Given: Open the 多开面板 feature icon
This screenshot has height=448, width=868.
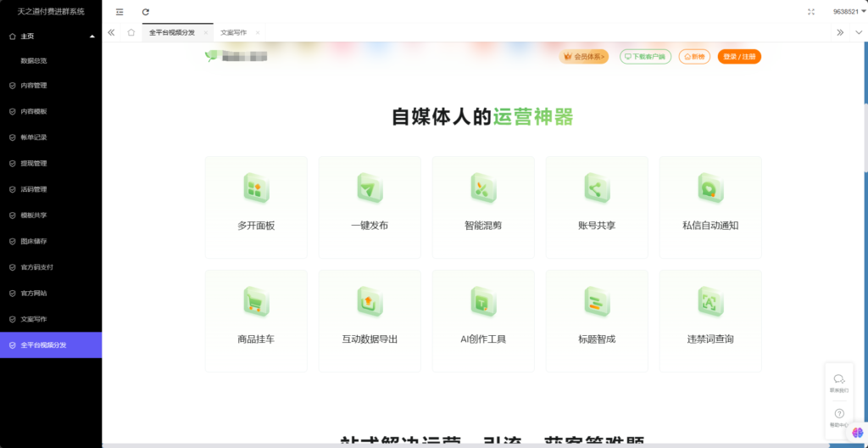Looking at the screenshot, I should pyautogui.click(x=256, y=188).
